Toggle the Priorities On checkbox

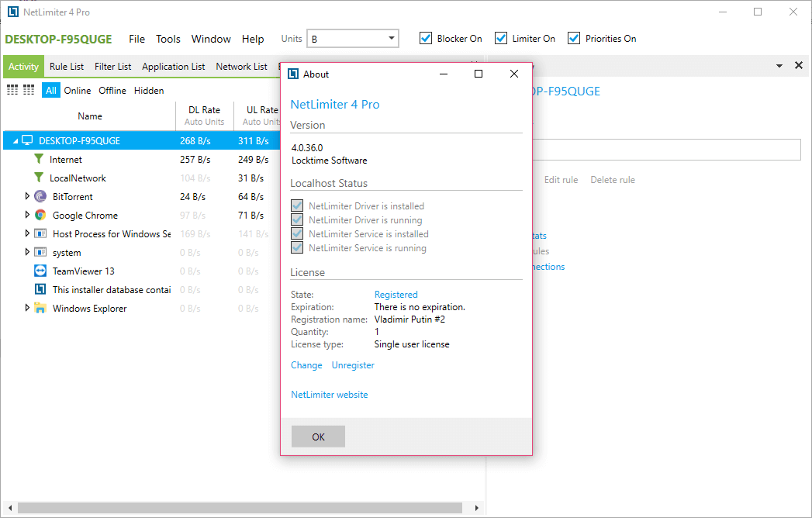[x=574, y=38]
